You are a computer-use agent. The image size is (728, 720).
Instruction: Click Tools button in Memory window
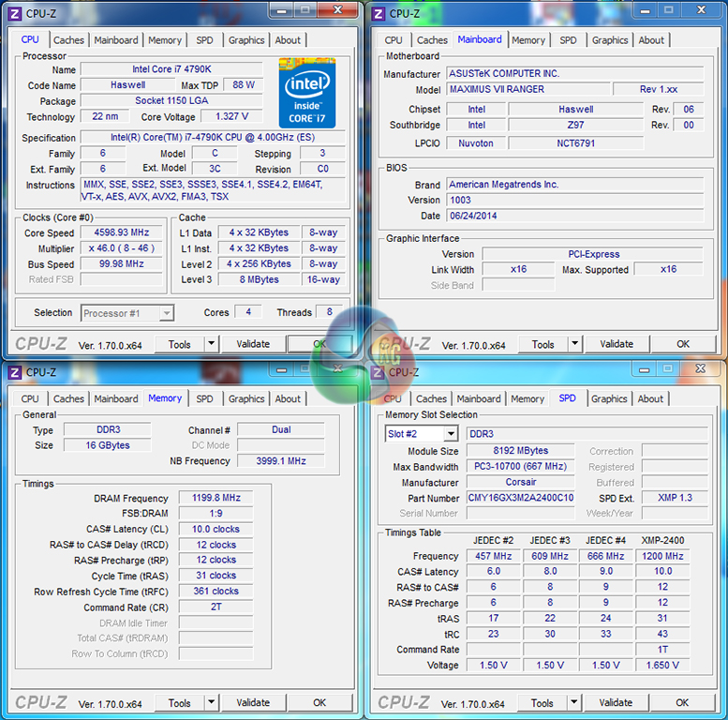pyautogui.click(x=180, y=703)
